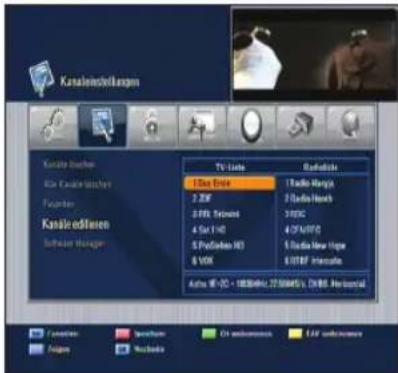Screen dimensions: 398x373
Task: Click the OK key legend in bottom bar
Action: [140, 349]
